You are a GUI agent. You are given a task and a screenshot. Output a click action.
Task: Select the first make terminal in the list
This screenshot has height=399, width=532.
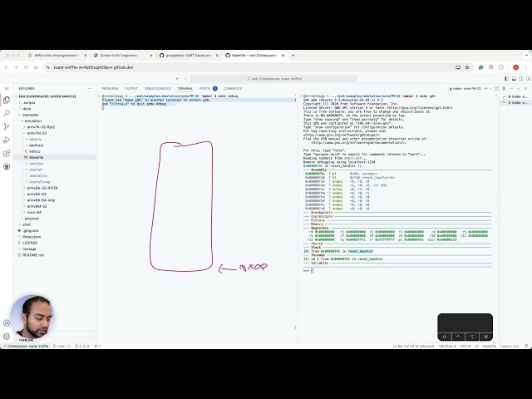pyautogui.click(x=515, y=96)
